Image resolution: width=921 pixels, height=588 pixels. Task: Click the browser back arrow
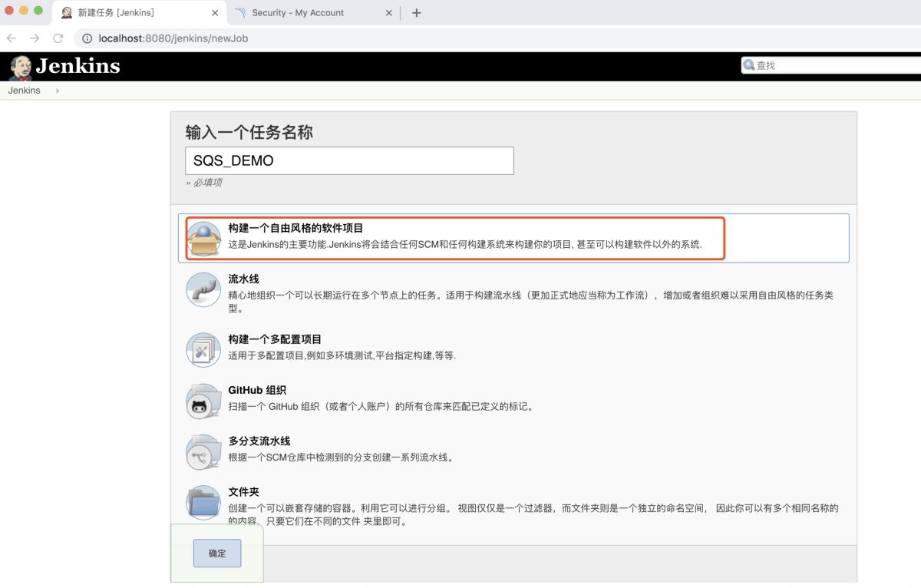pyautogui.click(x=12, y=38)
